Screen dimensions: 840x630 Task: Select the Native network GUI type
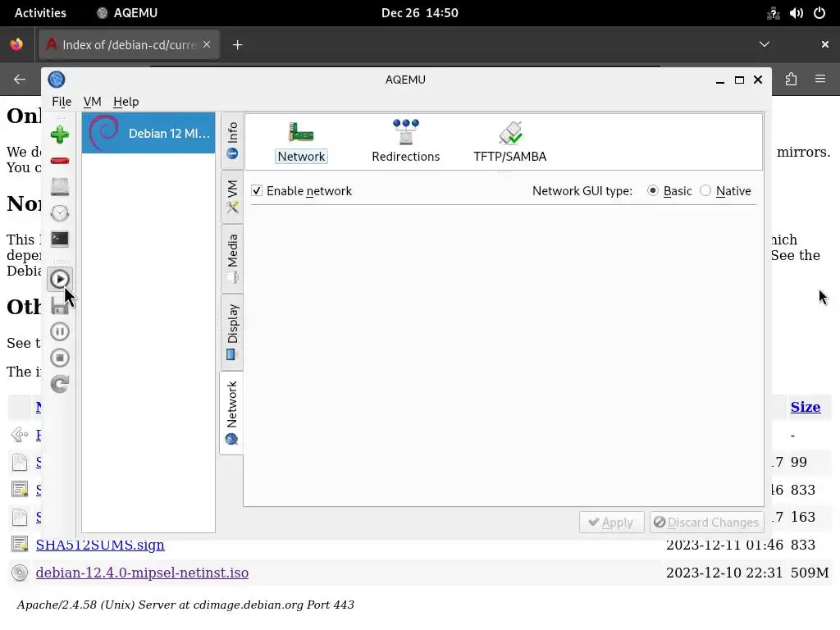pyautogui.click(x=705, y=190)
